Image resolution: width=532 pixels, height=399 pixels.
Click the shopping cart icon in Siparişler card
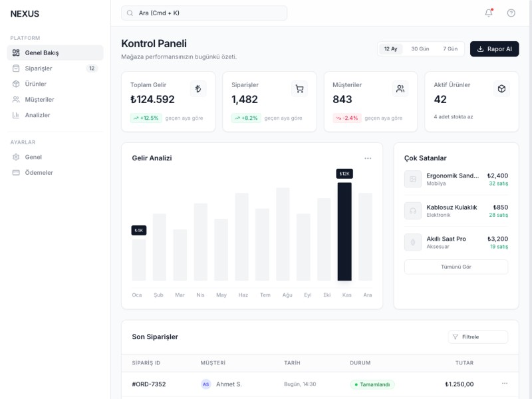click(299, 88)
